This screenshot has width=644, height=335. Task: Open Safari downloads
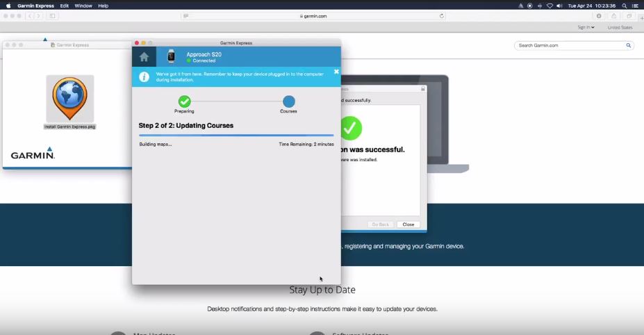point(599,16)
